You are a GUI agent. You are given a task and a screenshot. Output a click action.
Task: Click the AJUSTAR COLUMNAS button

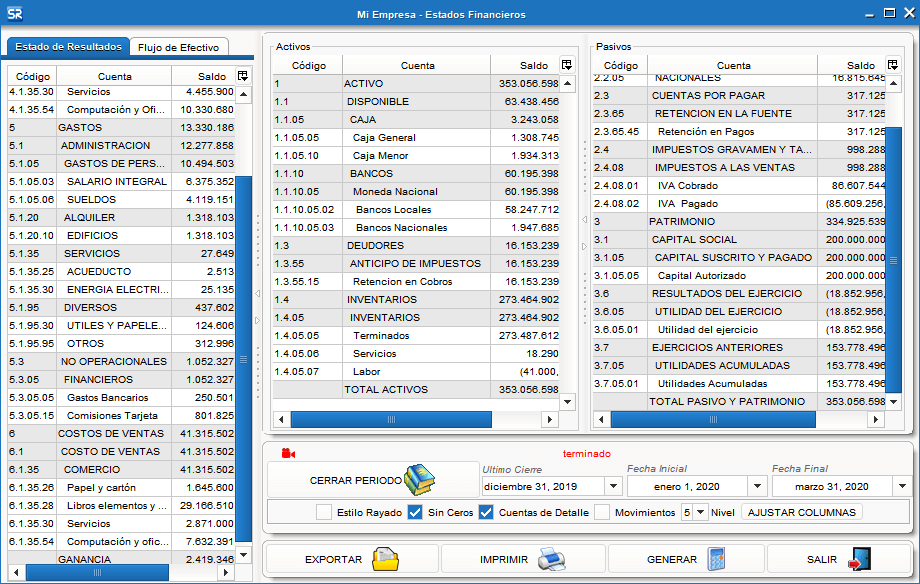[x=801, y=512]
